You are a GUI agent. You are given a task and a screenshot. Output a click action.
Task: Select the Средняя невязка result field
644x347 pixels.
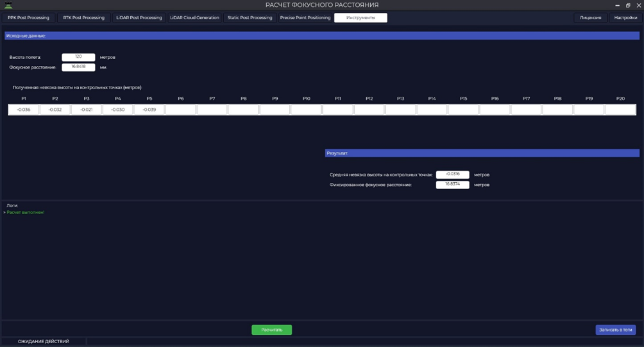click(x=453, y=174)
